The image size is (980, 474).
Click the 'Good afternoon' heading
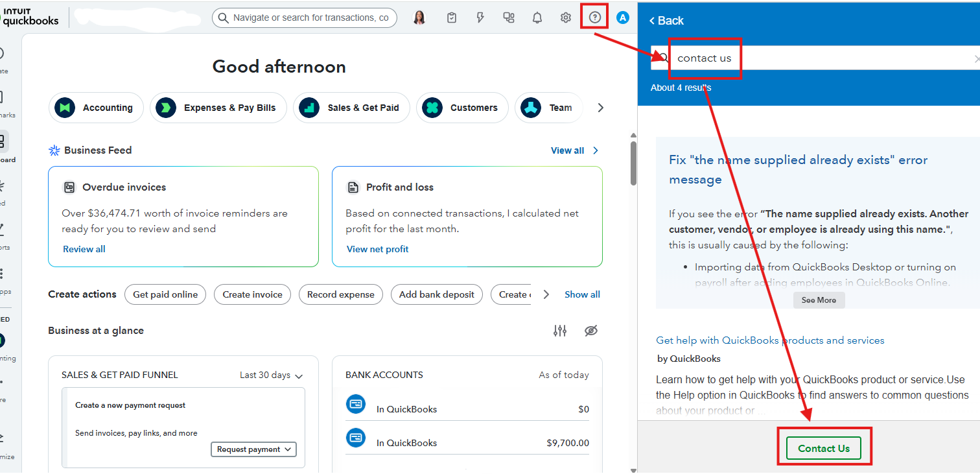279,67
